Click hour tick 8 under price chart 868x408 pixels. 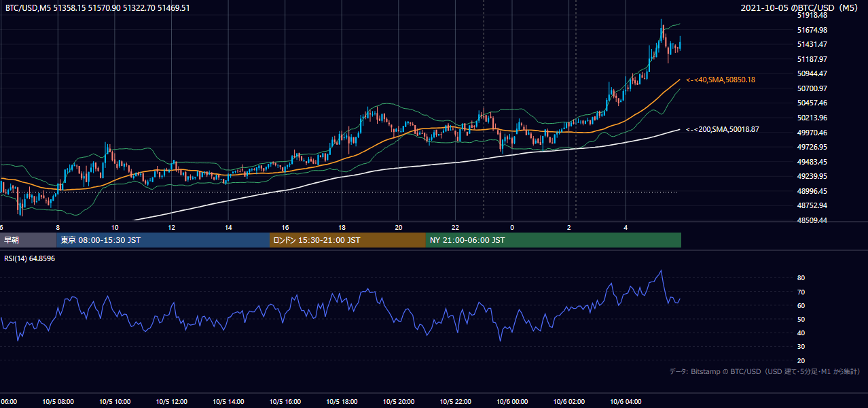pyautogui.click(x=58, y=227)
